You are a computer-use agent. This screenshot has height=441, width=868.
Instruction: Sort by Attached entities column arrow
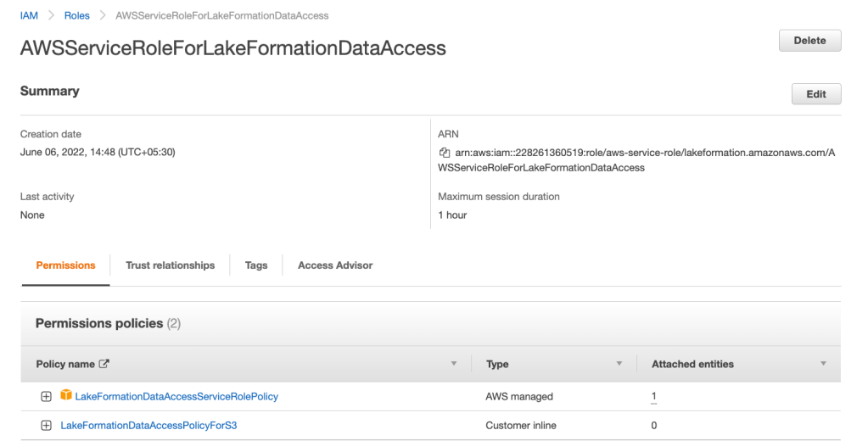coord(823,364)
